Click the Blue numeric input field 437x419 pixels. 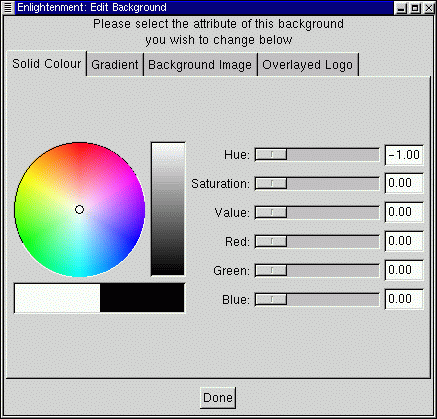pos(404,299)
